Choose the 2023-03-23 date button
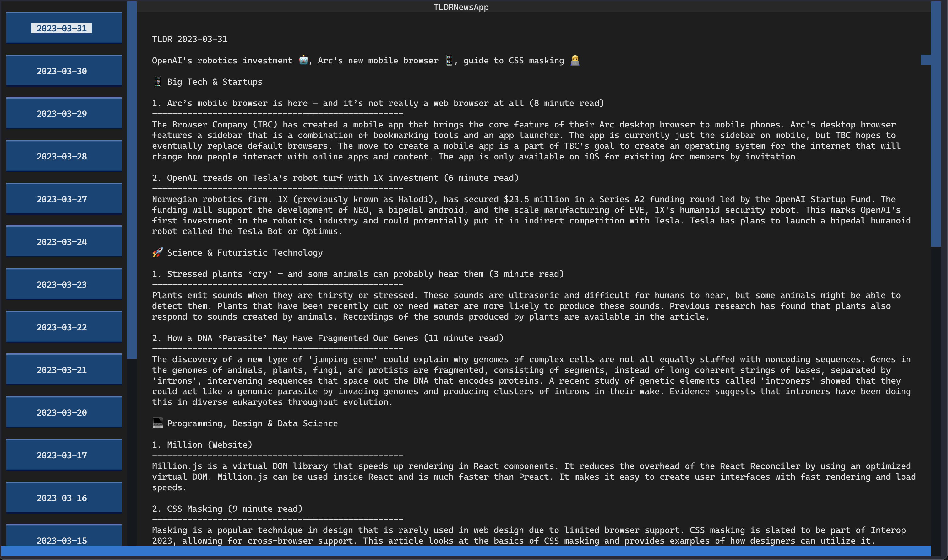The width and height of the screenshot is (948, 560). coord(64,284)
